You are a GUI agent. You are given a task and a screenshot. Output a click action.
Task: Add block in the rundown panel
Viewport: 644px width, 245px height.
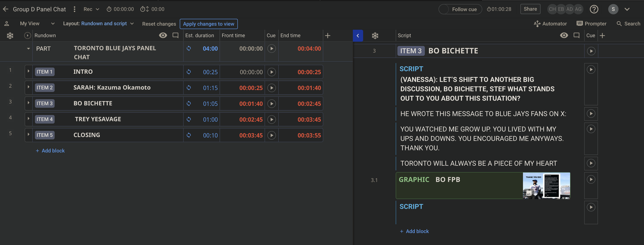50,151
